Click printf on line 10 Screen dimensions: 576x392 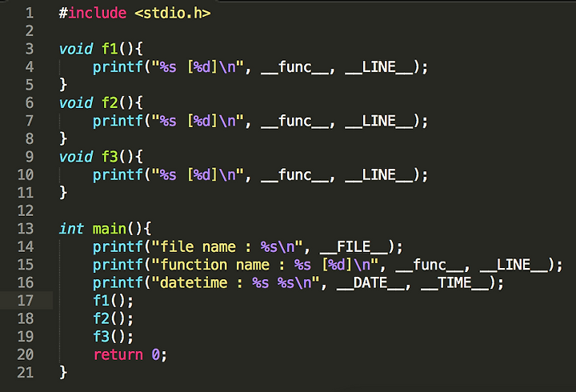tap(118, 175)
